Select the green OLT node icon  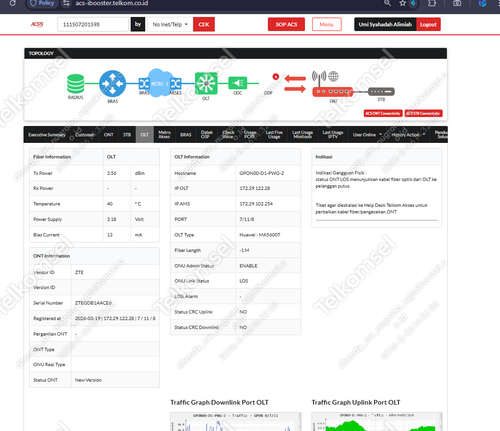206,83
